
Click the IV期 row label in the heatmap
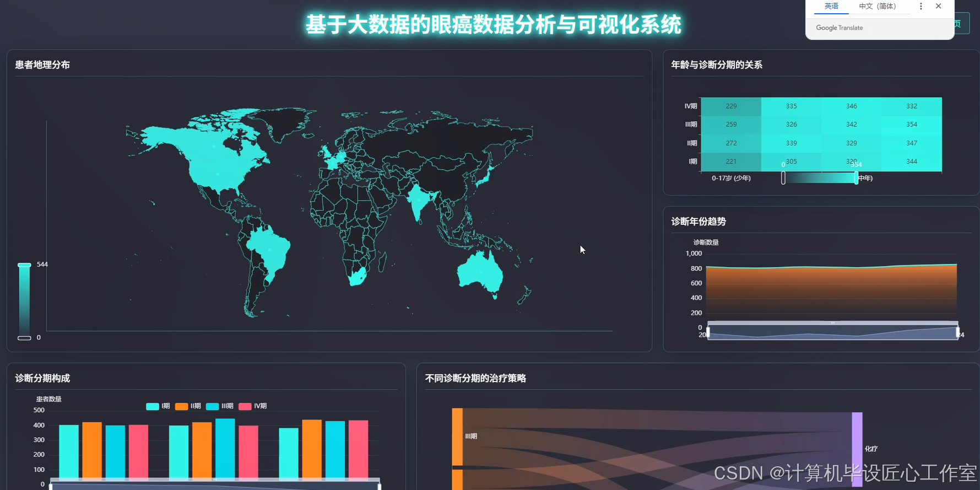pos(691,106)
